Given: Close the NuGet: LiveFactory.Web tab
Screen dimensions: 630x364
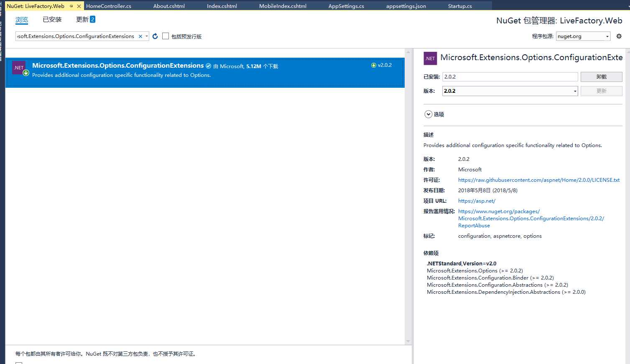Looking at the screenshot, I should tap(79, 6).
